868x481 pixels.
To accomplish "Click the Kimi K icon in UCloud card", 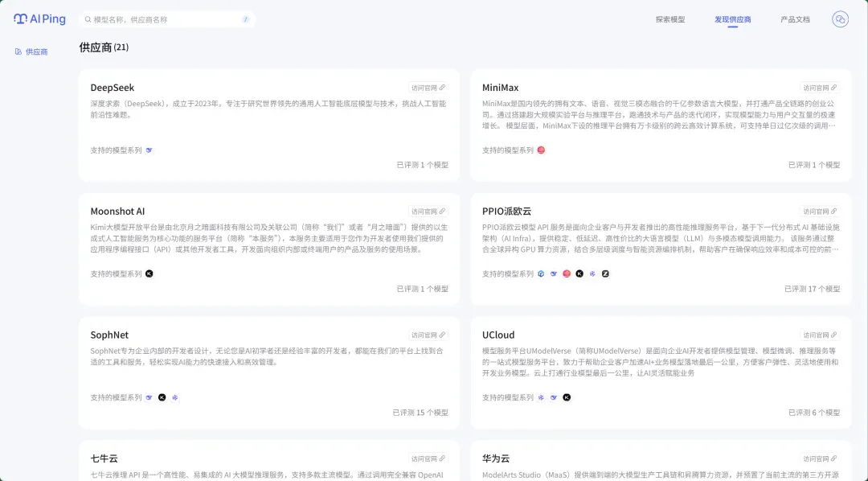I will 567,397.
